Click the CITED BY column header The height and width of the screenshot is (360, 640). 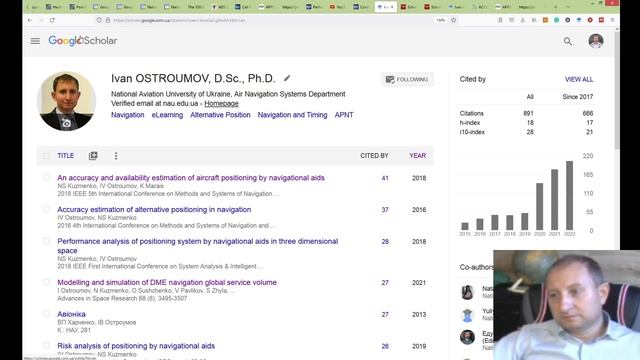tap(374, 156)
